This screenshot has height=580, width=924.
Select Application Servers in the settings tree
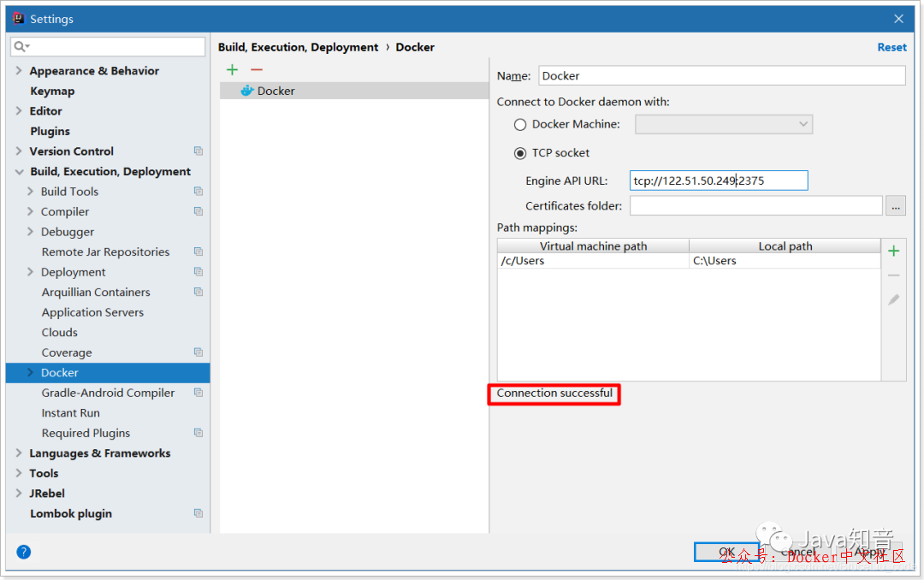(92, 312)
